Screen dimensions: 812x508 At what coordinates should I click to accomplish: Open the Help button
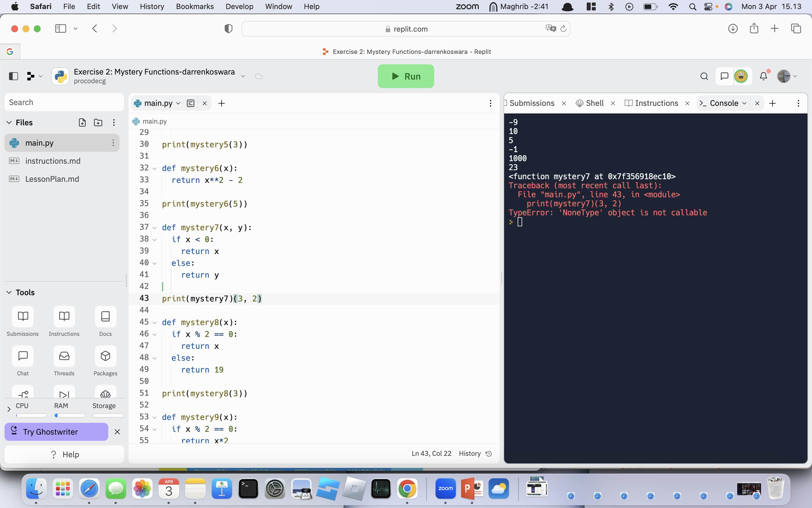(64, 454)
